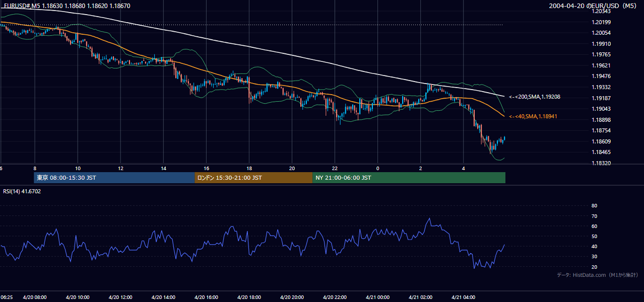Click the 4/21 02:00 time label
The height and width of the screenshot is (302, 644).
[x=420, y=297]
